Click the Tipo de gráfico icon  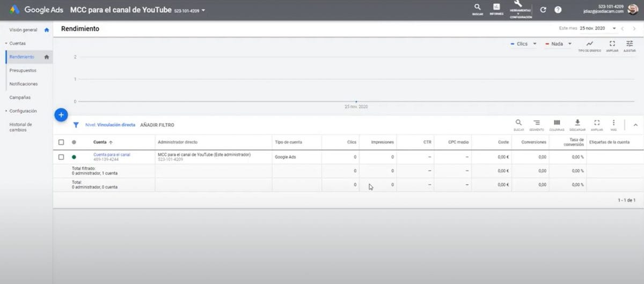pos(589,45)
